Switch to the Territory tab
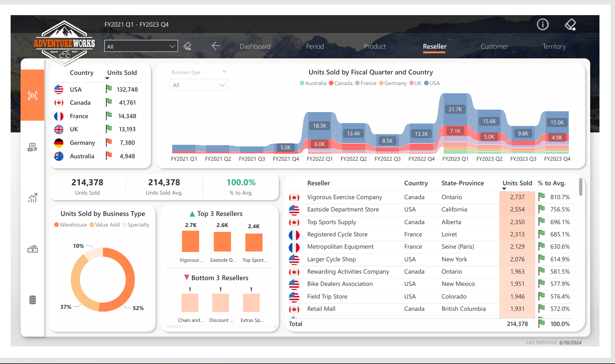 [554, 47]
